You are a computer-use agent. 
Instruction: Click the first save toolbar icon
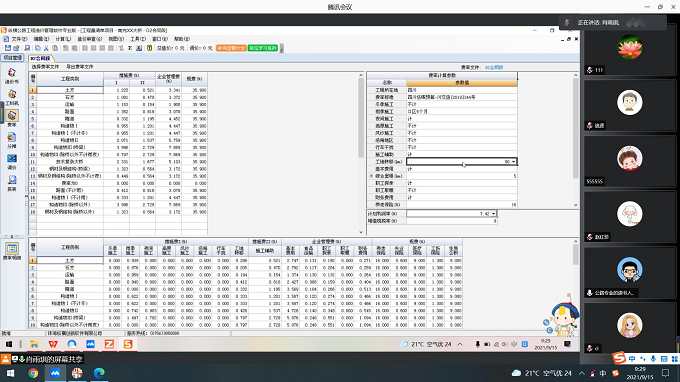click(8, 48)
